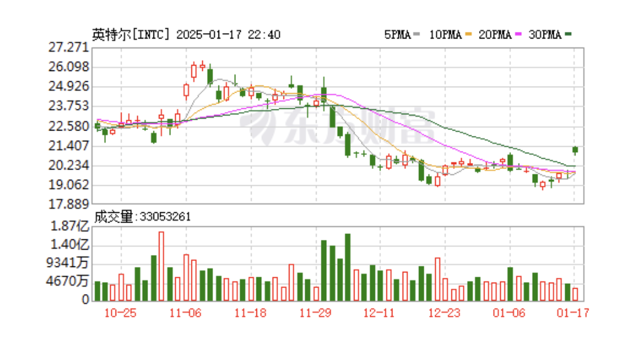Click the 11-06 date label
The image size is (644, 344).
(x=185, y=313)
